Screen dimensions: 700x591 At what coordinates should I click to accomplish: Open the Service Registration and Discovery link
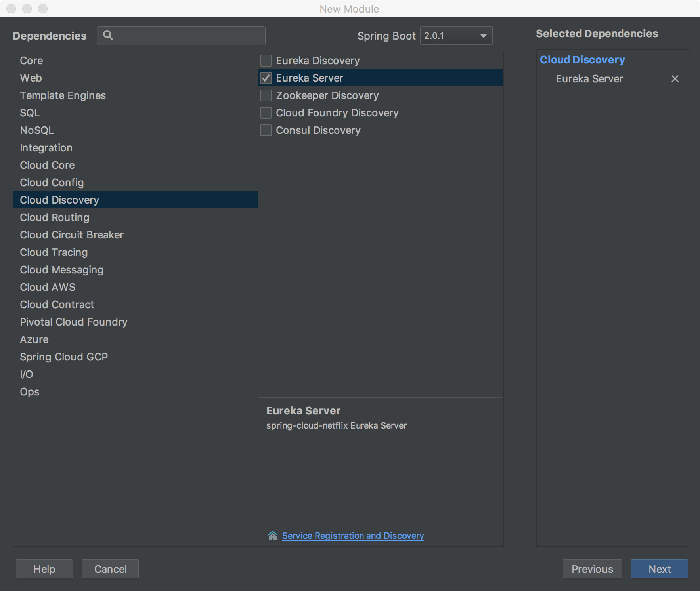pos(353,536)
